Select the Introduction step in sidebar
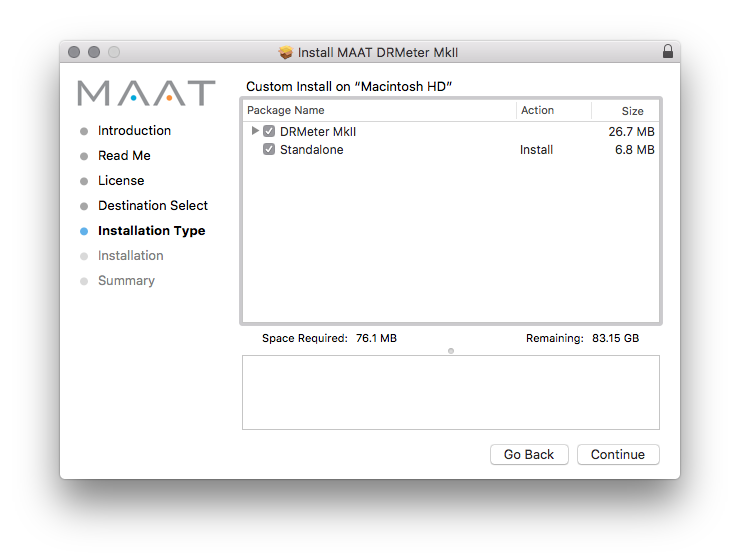 coord(134,130)
